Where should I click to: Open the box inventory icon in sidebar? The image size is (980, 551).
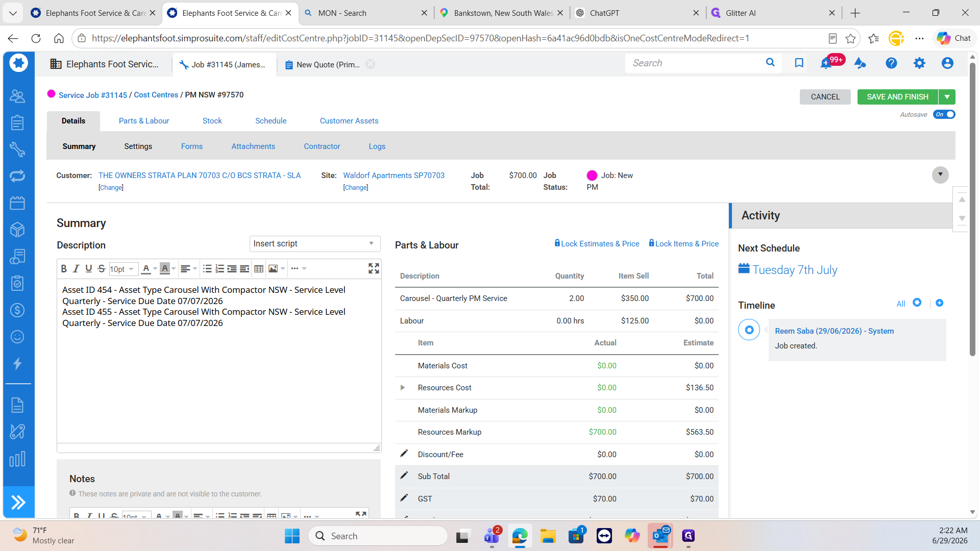click(17, 230)
